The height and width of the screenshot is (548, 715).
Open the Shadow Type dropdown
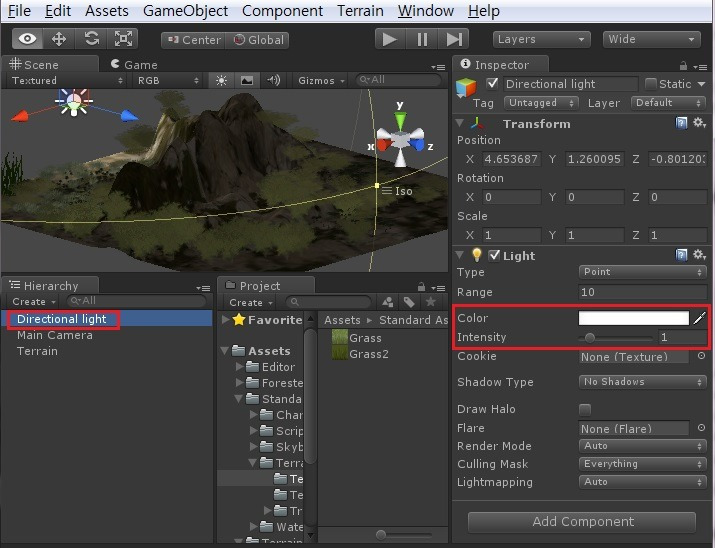(x=642, y=382)
